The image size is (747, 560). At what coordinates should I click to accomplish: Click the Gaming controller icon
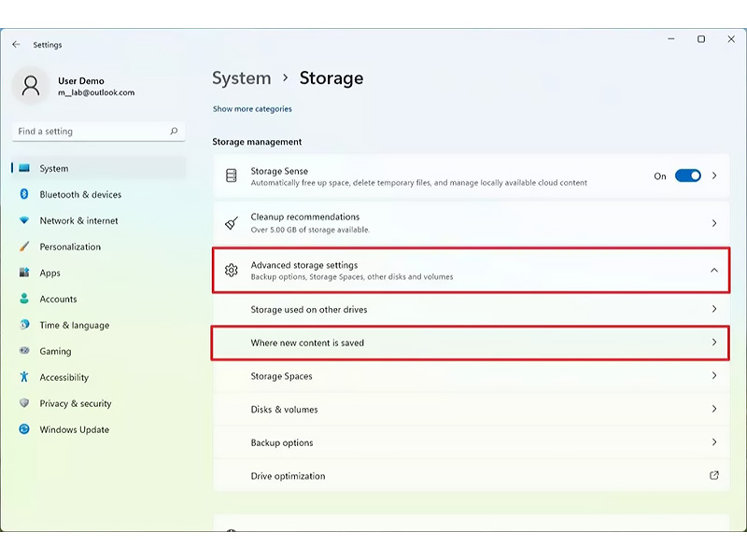(x=24, y=351)
